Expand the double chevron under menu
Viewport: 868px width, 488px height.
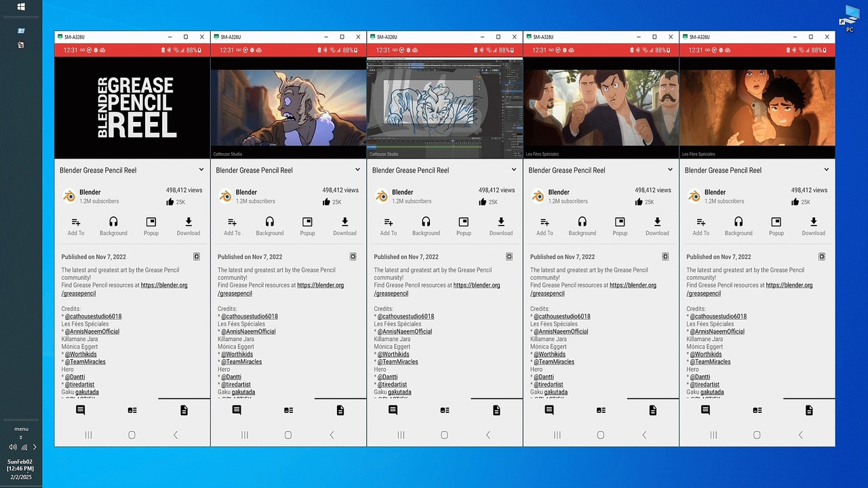pos(20,437)
